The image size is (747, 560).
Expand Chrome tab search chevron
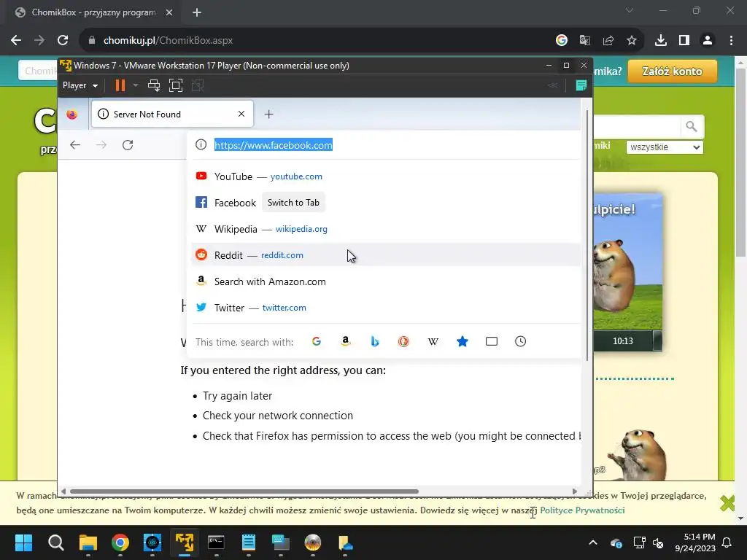(x=630, y=10)
